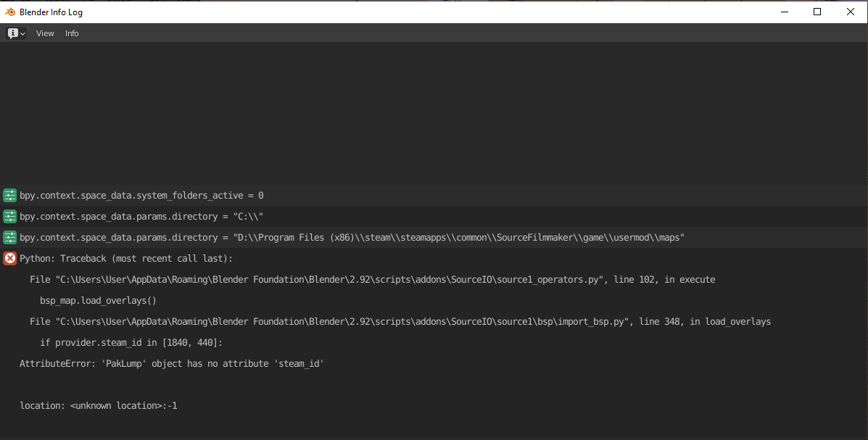Click the window restore button
868x440 pixels.
point(817,12)
